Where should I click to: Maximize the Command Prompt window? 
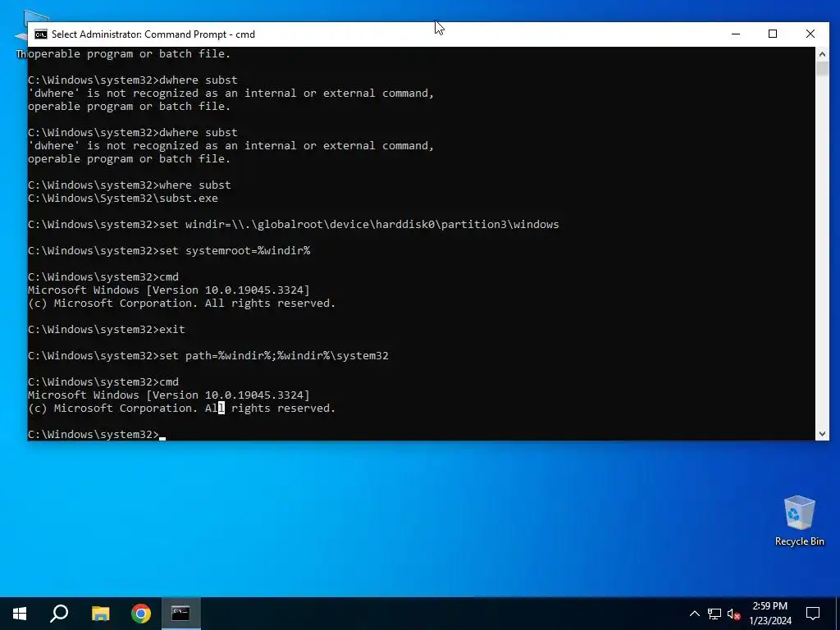pos(773,34)
